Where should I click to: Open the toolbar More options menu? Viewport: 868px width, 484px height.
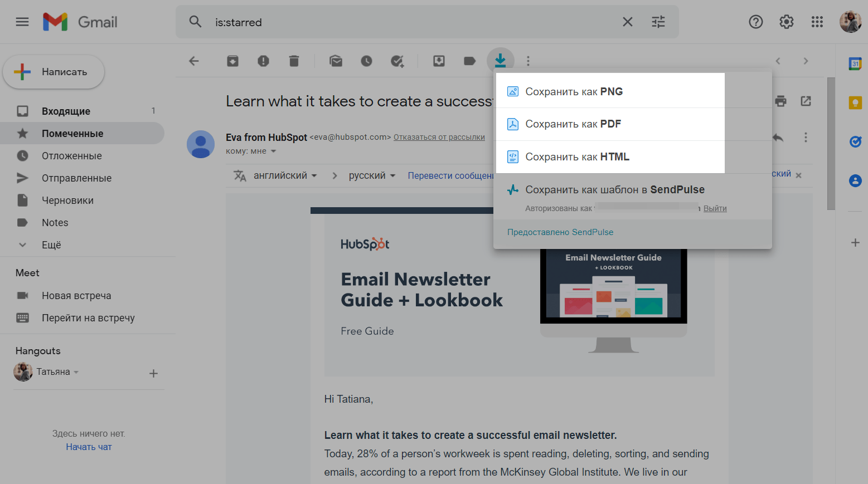tap(528, 61)
